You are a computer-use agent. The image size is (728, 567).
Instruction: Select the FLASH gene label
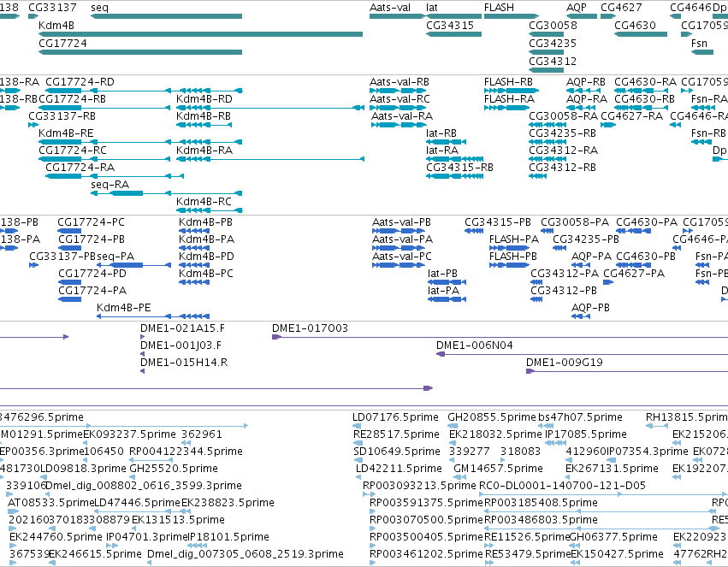(499, 8)
